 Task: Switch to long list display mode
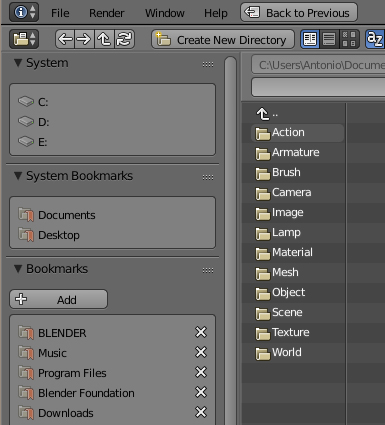[329, 39]
